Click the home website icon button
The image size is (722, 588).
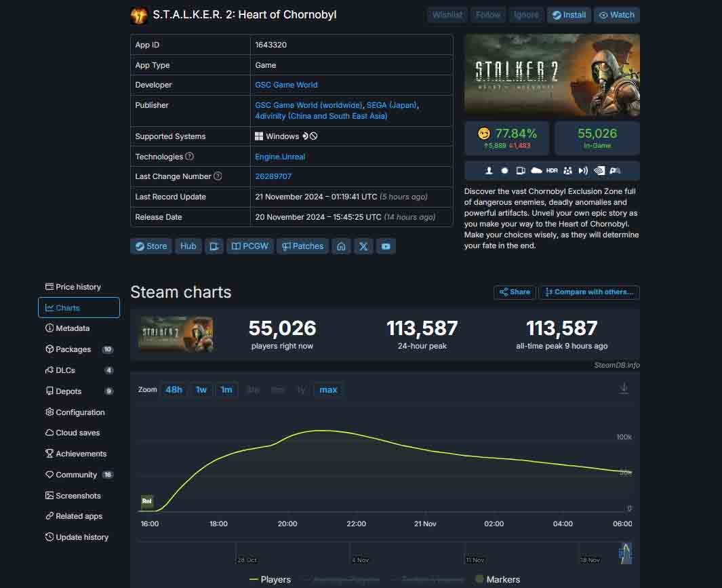pos(341,246)
